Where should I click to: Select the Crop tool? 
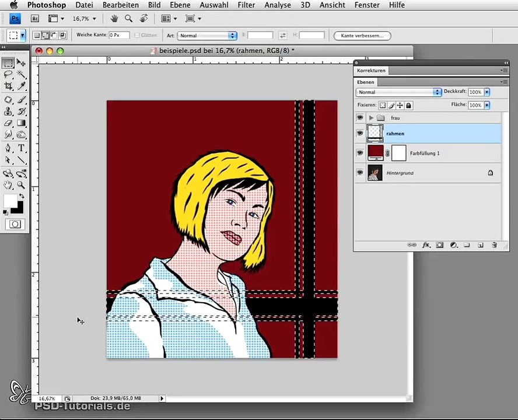click(8, 86)
